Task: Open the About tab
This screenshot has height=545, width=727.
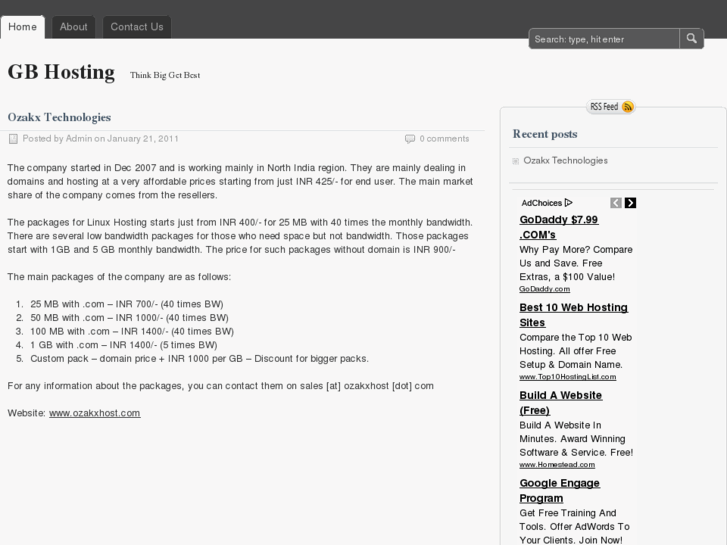Action: (x=73, y=27)
